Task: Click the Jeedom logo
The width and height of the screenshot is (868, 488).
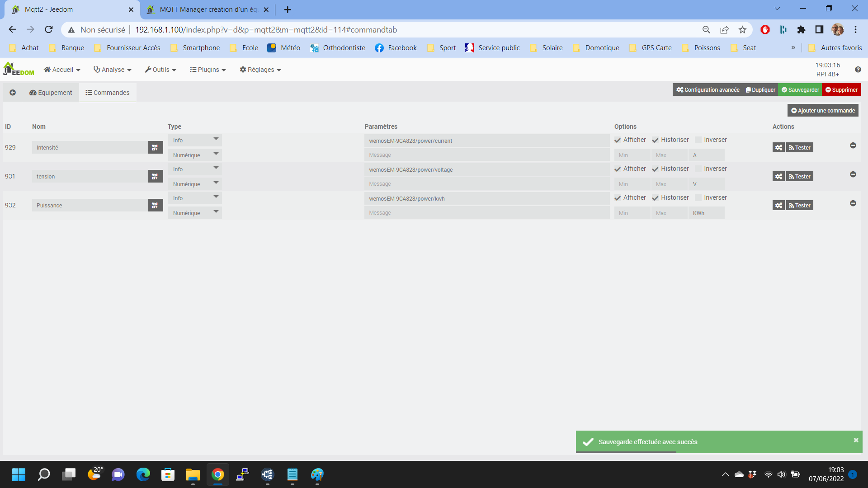Action: point(19,69)
